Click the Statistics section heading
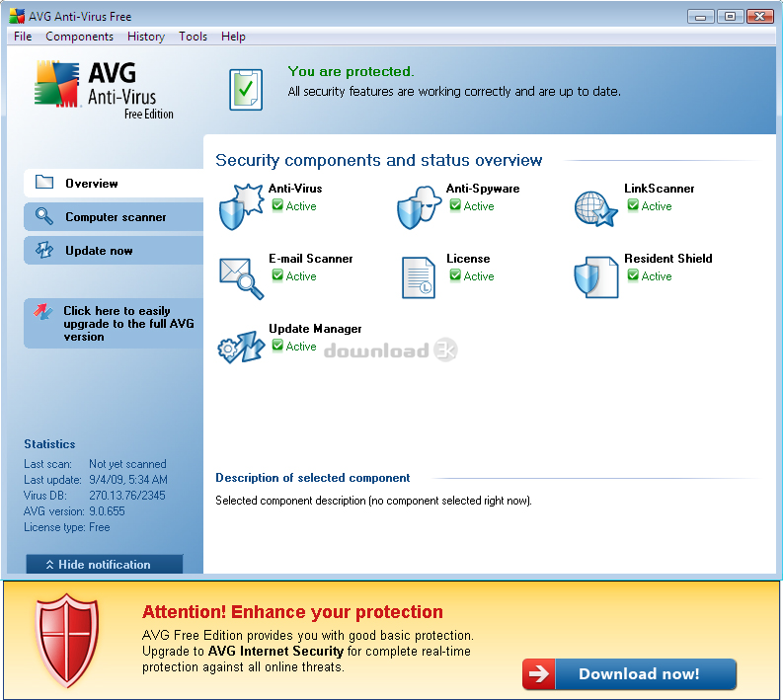Viewport: 783px width, 700px height. (x=49, y=444)
